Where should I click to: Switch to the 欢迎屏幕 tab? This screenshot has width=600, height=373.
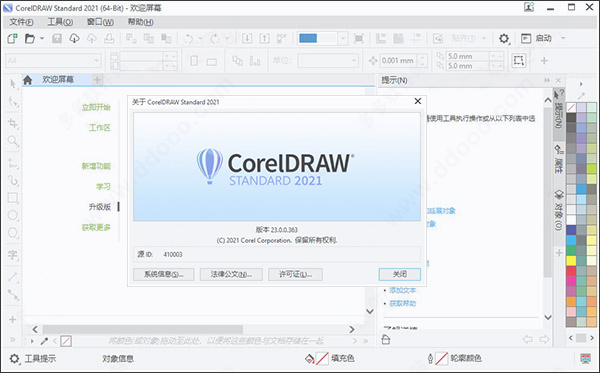58,80
